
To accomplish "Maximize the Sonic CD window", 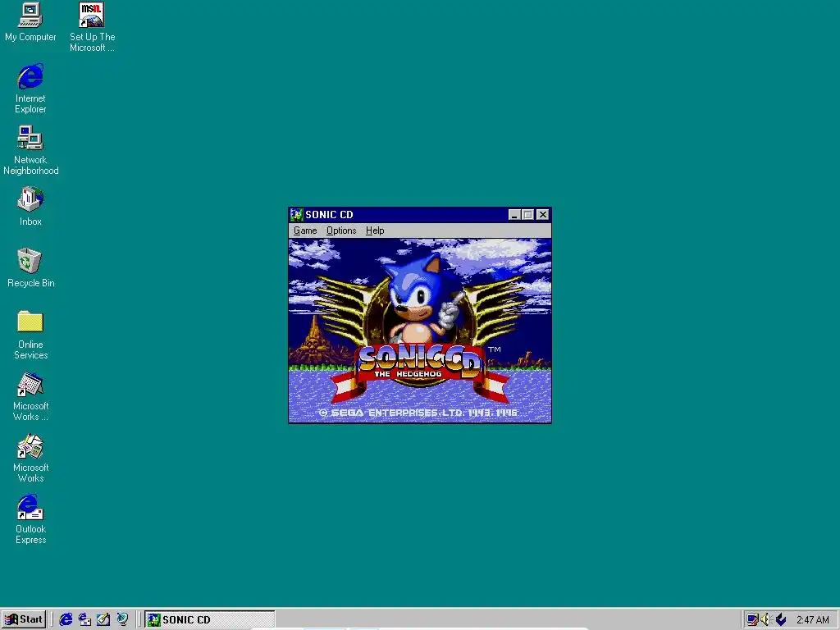I will click(x=527, y=214).
